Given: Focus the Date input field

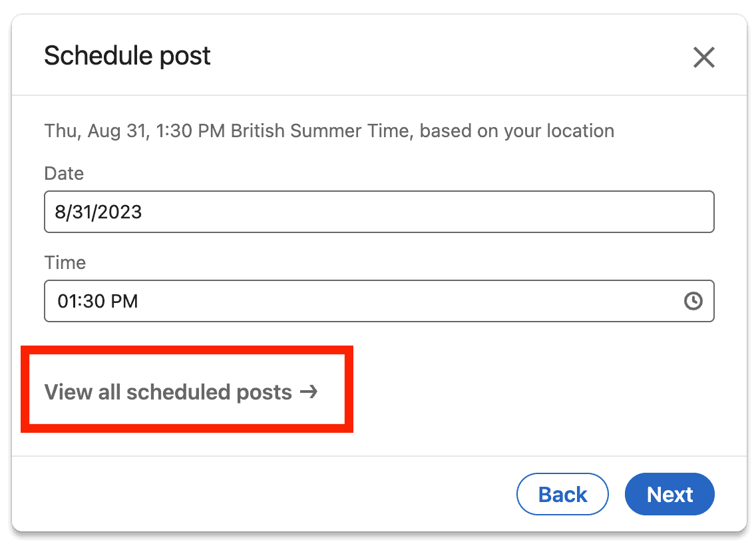Looking at the screenshot, I should (379, 212).
